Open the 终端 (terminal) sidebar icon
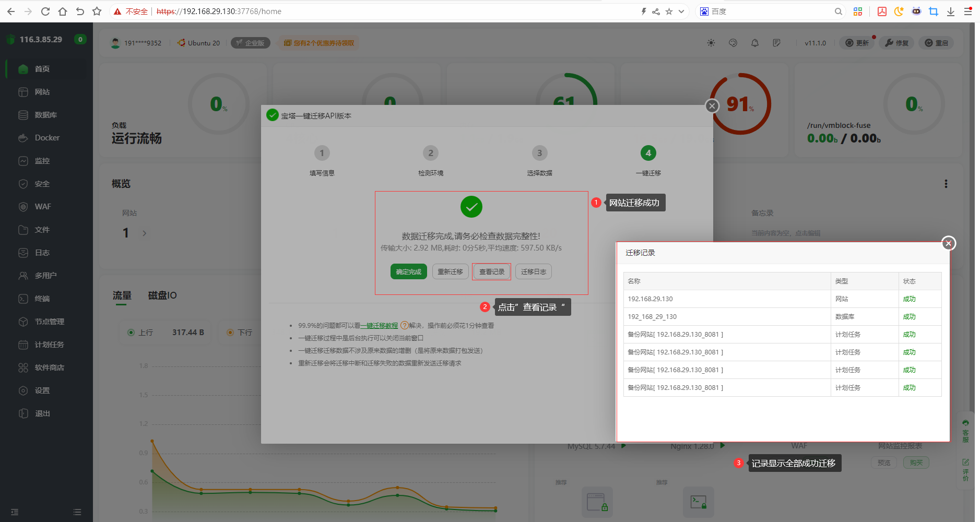980x522 pixels. (x=43, y=298)
